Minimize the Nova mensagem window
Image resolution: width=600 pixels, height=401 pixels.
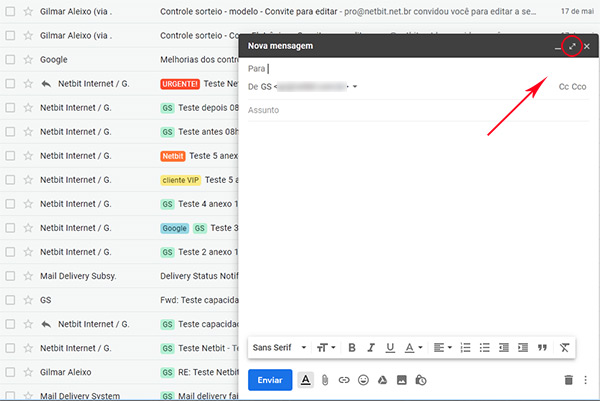point(558,47)
